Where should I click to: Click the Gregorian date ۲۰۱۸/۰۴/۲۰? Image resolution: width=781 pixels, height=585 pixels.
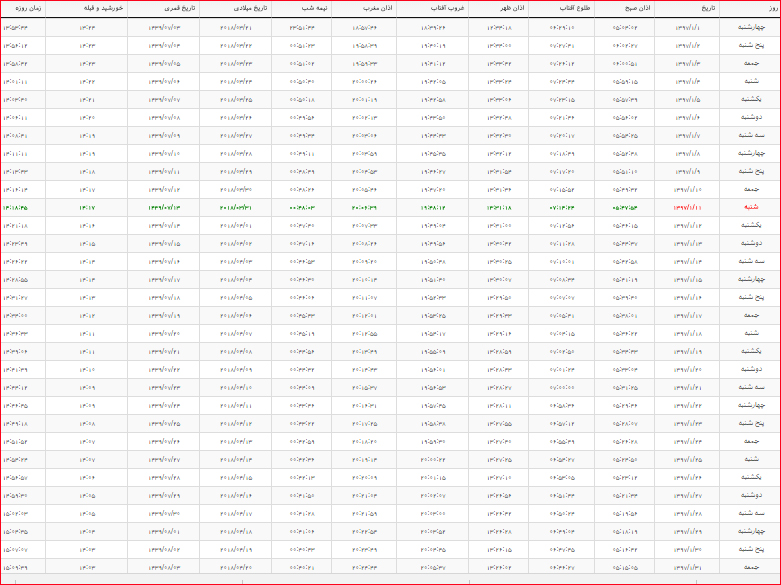(x=236, y=567)
